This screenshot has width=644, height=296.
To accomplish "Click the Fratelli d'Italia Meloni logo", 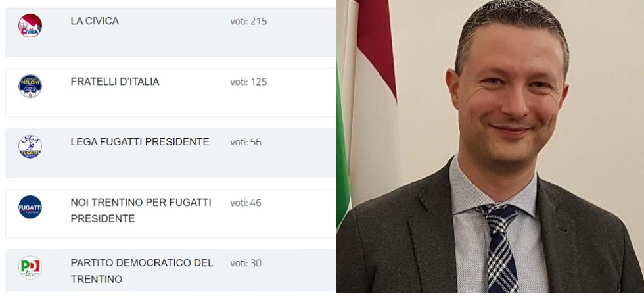I will pos(30,86).
